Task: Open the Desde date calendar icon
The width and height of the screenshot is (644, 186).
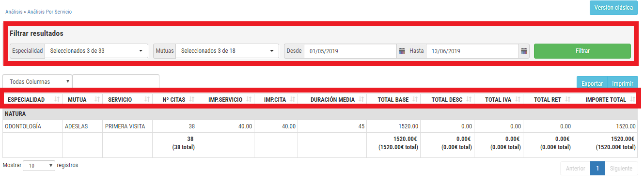Action: (x=401, y=51)
